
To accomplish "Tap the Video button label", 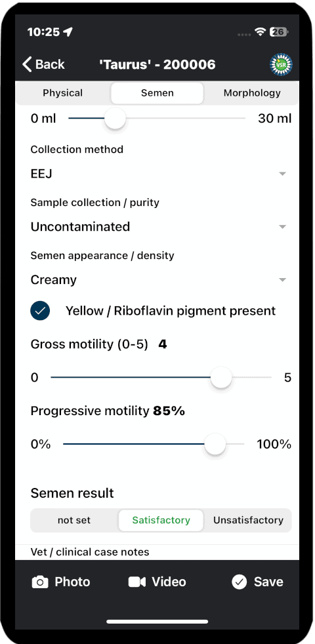I will pos(169,582).
